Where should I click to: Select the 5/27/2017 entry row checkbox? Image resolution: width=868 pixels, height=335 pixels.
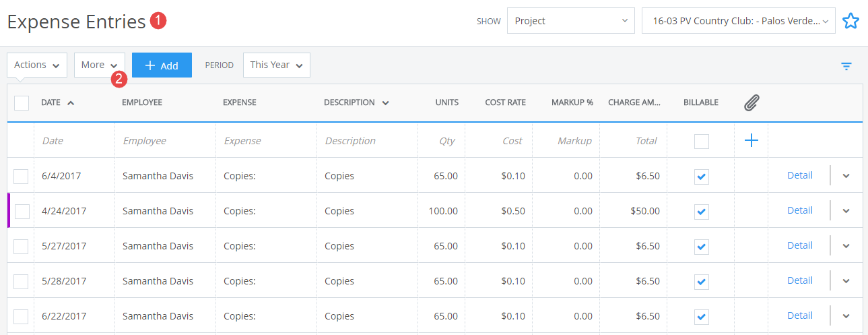tap(21, 246)
